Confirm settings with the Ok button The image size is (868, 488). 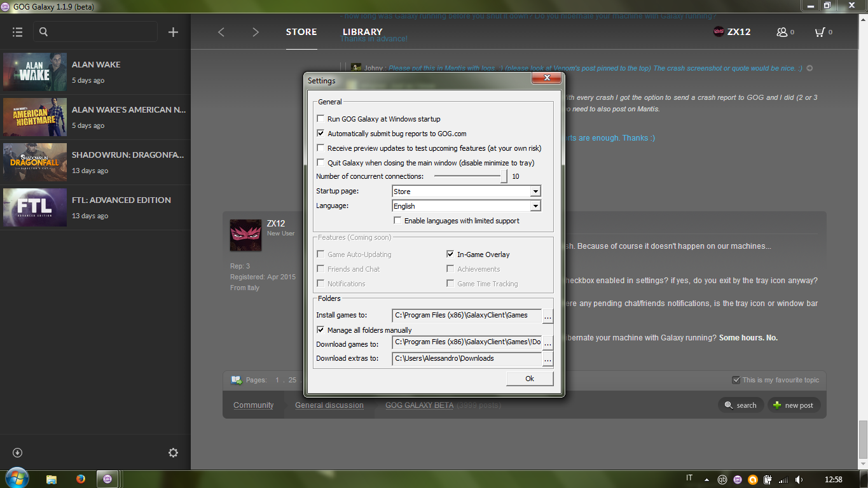point(530,379)
